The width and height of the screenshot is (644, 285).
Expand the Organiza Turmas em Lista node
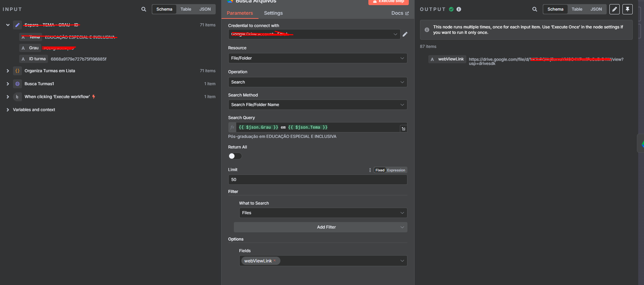pyautogui.click(x=8, y=71)
